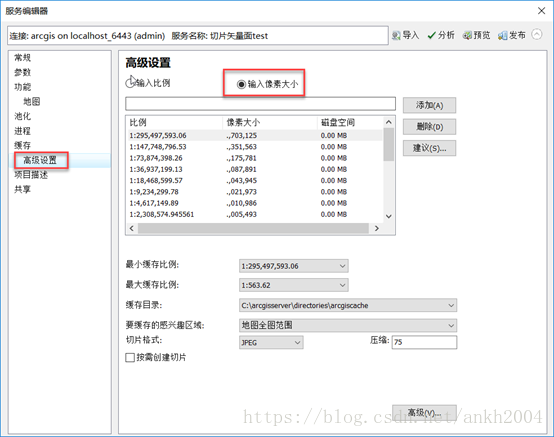554x437 pixels.
Task: Open the 缓存目录 dropdown
Action: pyautogui.click(x=348, y=305)
